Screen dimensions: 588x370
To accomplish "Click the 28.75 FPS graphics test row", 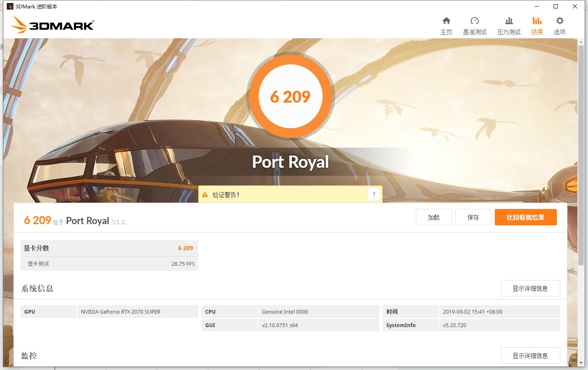I will click(109, 264).
